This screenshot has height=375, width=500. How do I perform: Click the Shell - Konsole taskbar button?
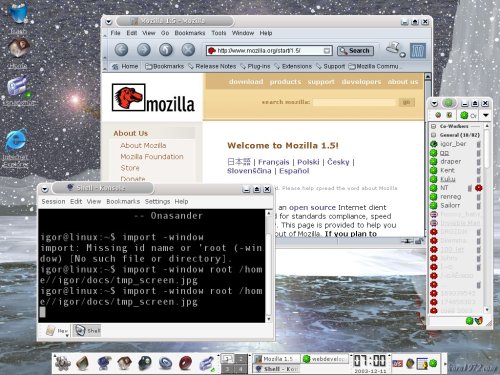(x=276, y=369)
